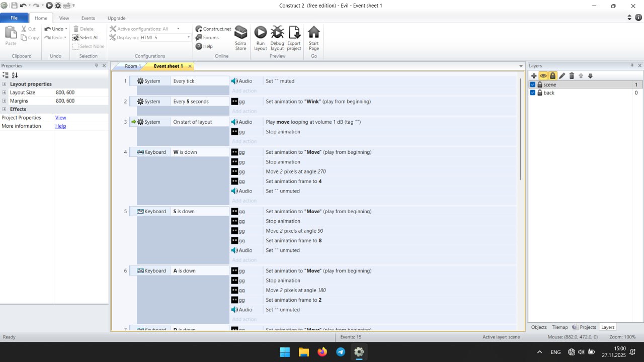Open File Explorer from the taskbar
Viewport: 644px width, 362px height.
[x=303, y=352]
